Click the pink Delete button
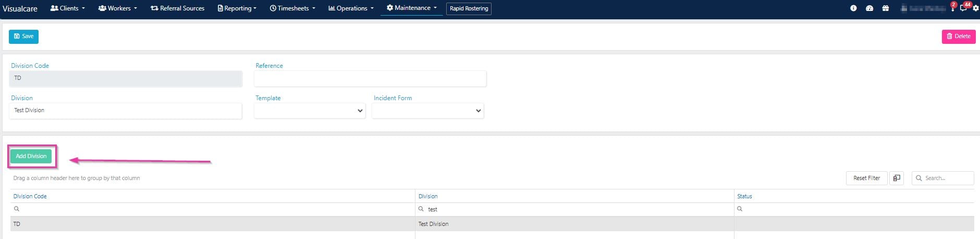Image resolution: width=980 pixels, height=239 pixels. (959, 37)
